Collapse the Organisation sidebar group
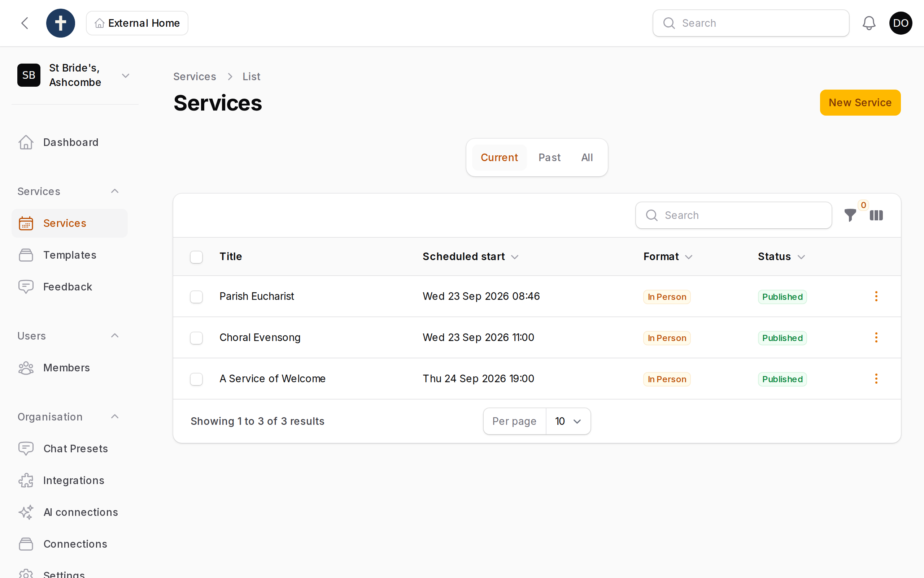This screenshot has height=578, width=924. [114, 417]
